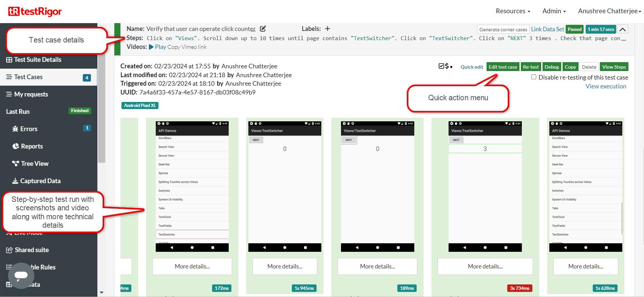The width and height of the screenshot is (644, 297).
Task: Collapse test case with the chevron-up button
Action: pyautogui.click(x=623, y=29)
